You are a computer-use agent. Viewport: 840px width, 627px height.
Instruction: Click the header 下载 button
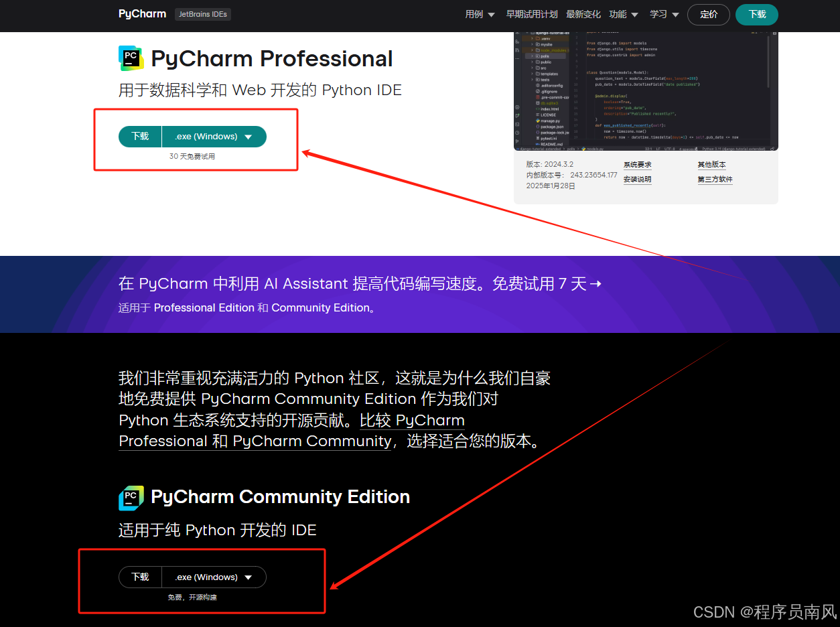point(757,14)
